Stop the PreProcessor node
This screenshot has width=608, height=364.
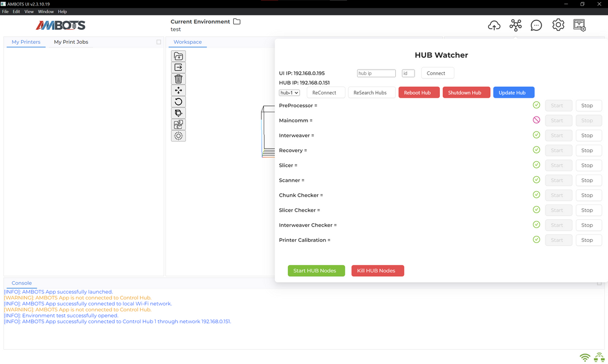coord(588,105)
